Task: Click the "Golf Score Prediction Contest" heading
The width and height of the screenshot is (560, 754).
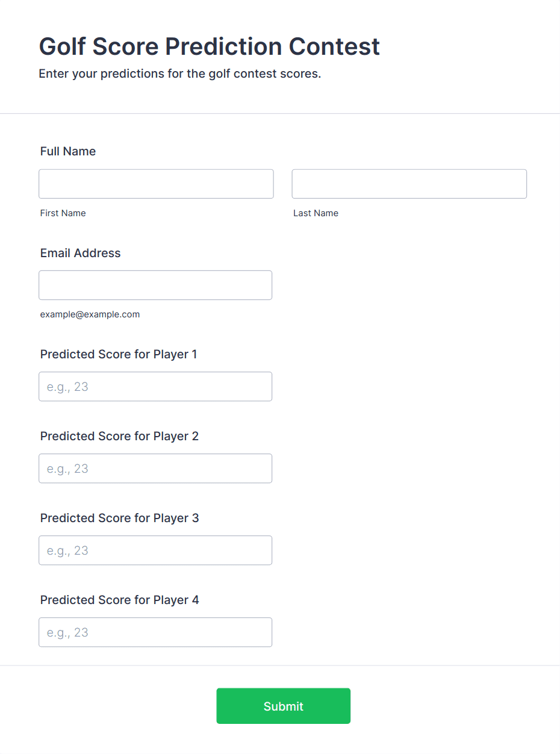Action: 210,46
